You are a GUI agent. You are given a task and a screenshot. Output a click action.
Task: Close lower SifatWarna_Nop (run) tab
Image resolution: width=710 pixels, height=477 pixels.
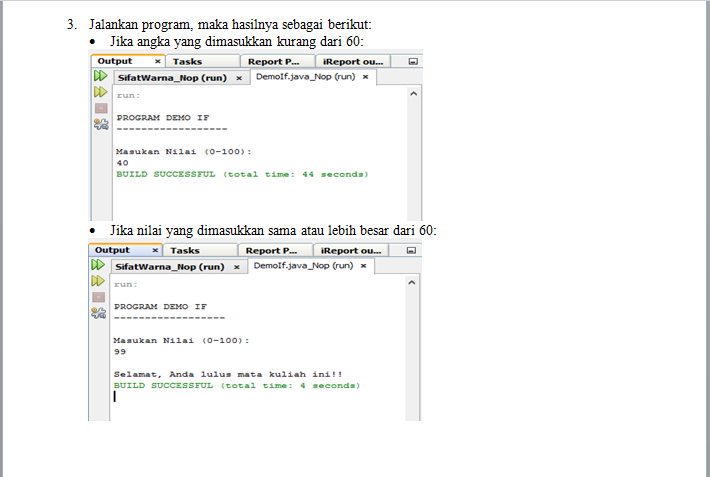point(236,267)
